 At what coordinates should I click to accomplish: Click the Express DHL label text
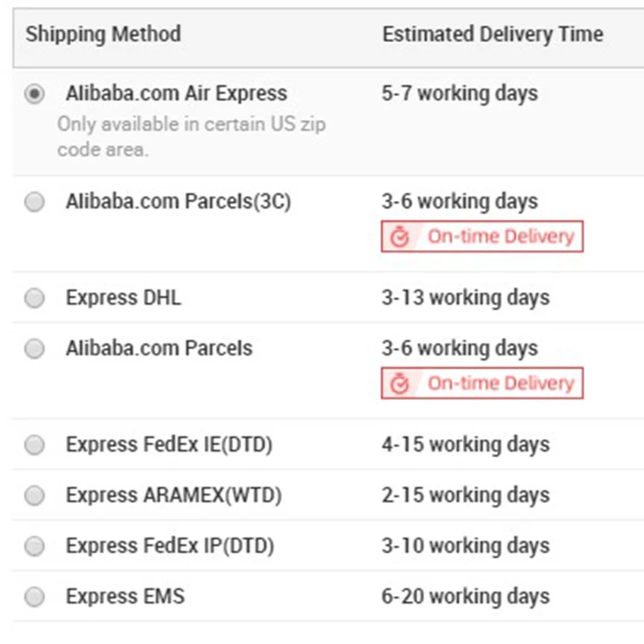[x=123, y=298]
